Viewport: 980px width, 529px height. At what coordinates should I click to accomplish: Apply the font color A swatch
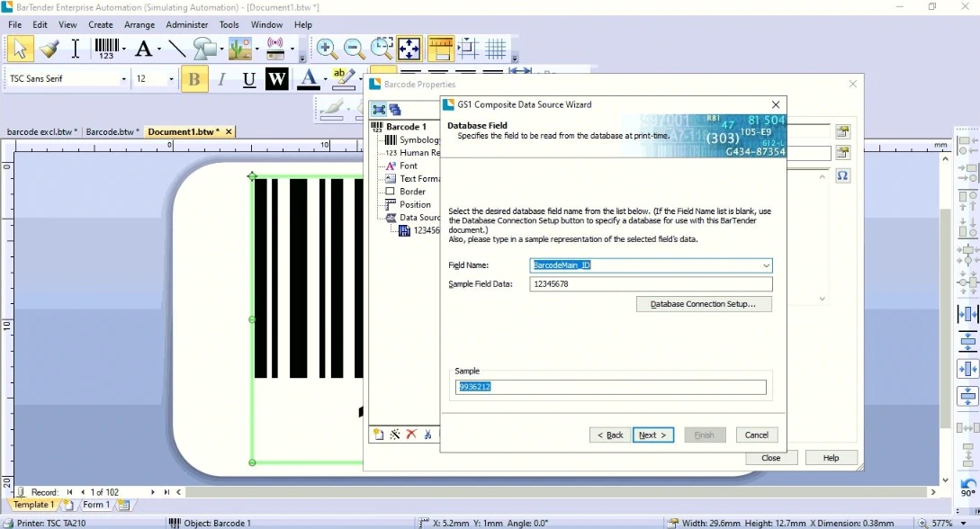[x=308, y=79]
